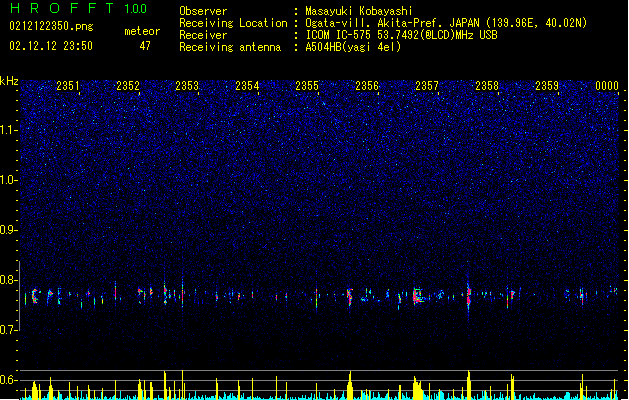Click the Observer label
629x400 pixels.
pyautogui.click(x=203, y=11)
